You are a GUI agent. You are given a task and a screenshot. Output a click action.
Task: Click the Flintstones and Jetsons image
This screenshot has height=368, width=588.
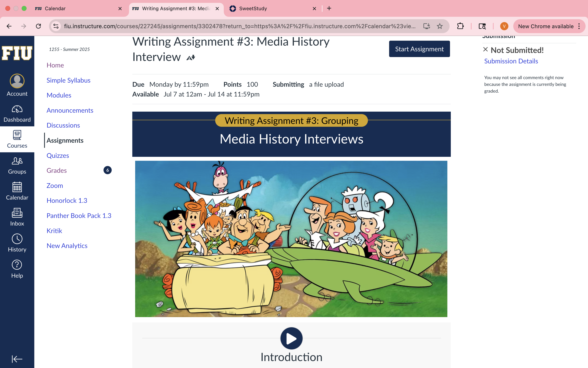291,239
